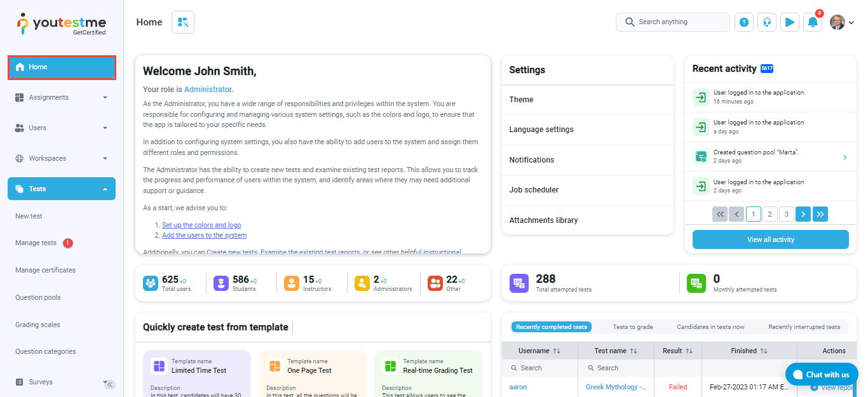Open Manage certificates in sidebar

click(x=45, y=270)
